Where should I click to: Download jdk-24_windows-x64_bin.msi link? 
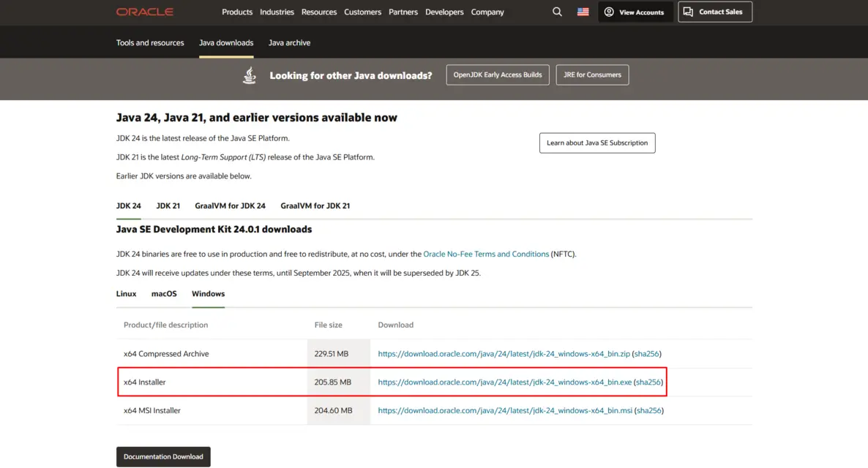click(505, 410)
